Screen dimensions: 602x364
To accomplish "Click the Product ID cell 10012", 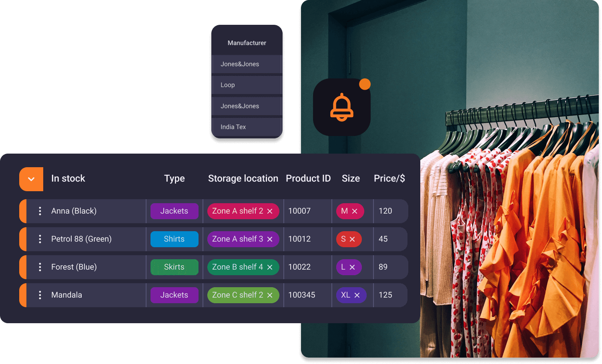I will [299, 239].
